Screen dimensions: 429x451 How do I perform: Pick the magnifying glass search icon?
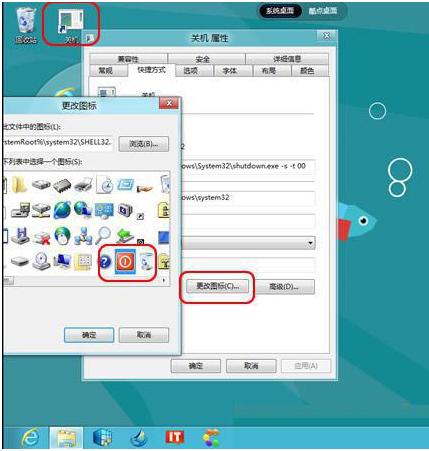[x=104, y=235]
